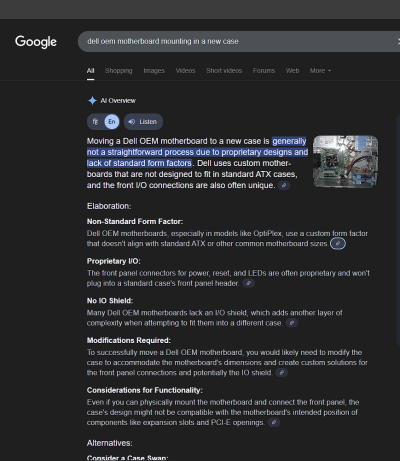The height and width of the screenshot is (461, 400).
Task: Open citation link under Modifications Required
Action: click(x=282, y=373)
